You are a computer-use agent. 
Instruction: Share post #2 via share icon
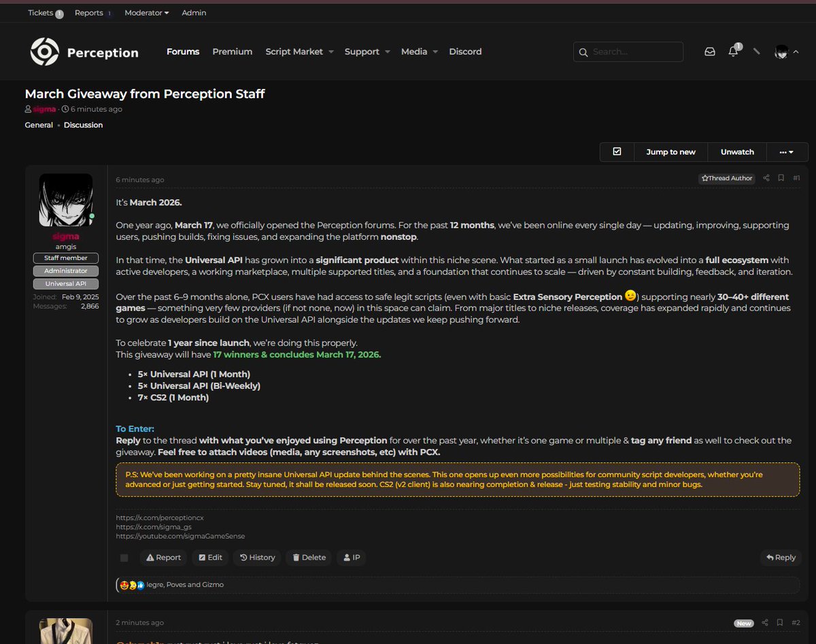765,622
